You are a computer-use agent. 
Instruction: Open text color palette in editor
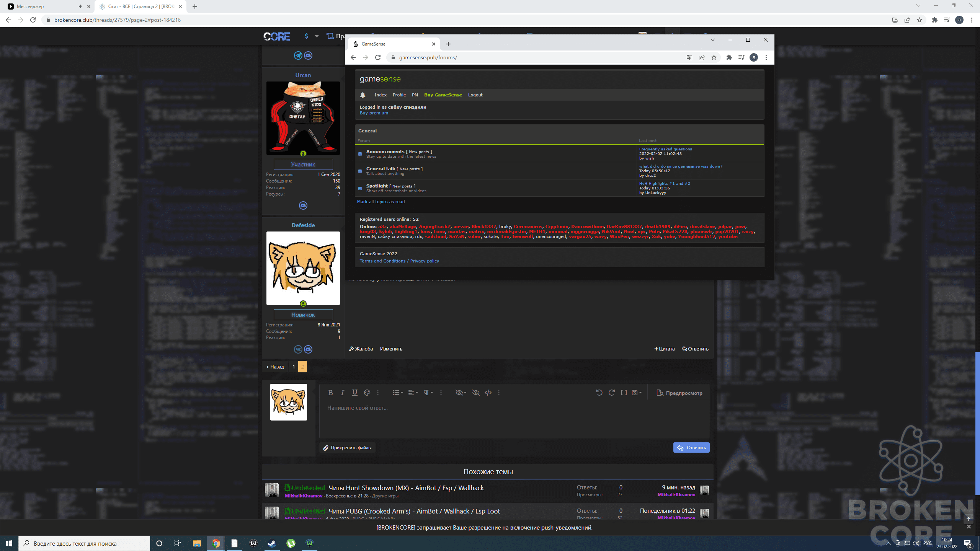click(x=367, y=393)
